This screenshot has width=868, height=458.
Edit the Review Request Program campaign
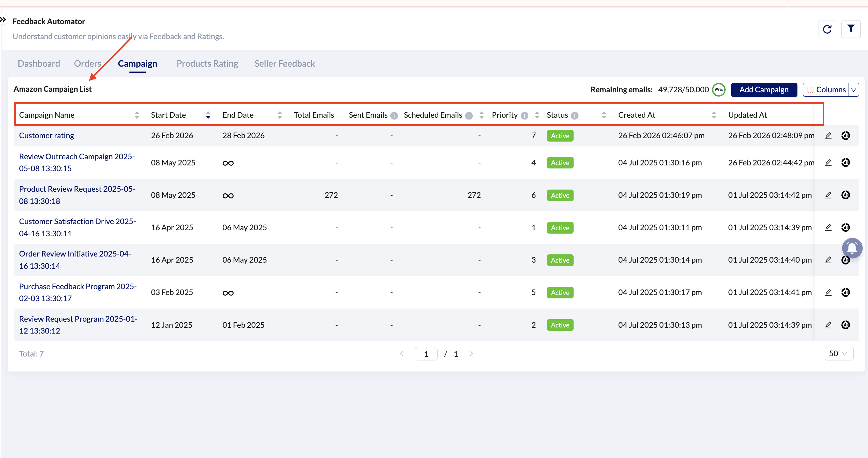tap(828, 325)
